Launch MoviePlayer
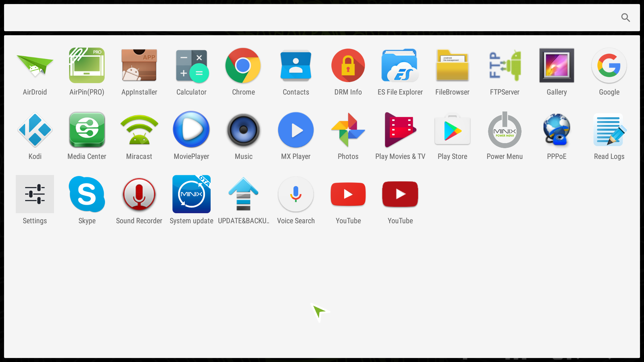The image size is (644, 362). [x=192, y=130]
